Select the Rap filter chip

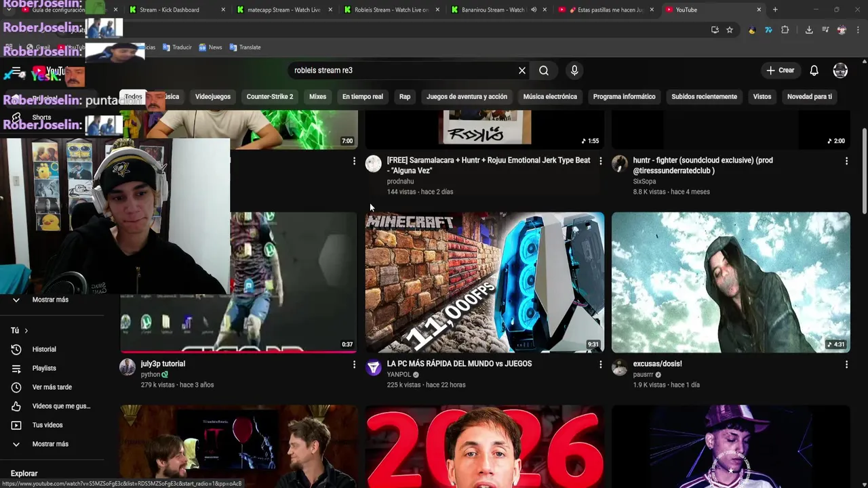tap(405, 96)
